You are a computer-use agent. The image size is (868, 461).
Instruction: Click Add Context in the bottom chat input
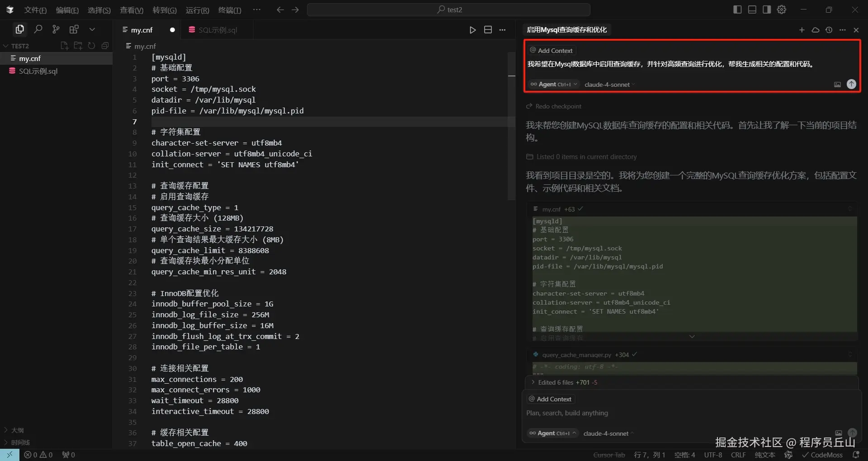point(550,399)
